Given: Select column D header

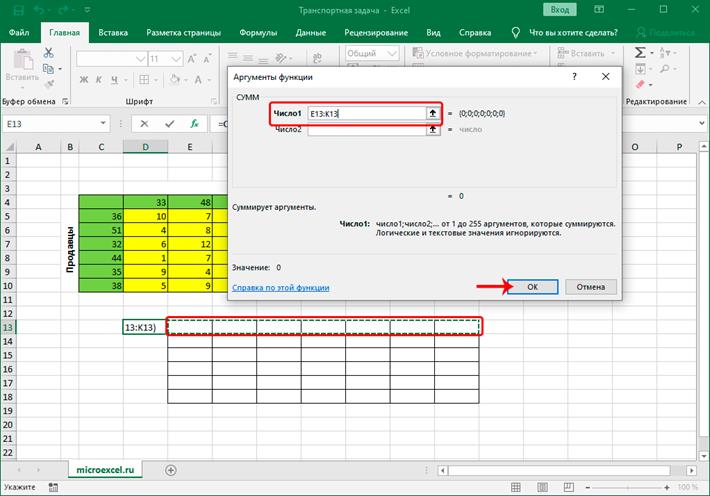Looking at the screenshot, I should (145, 147).
